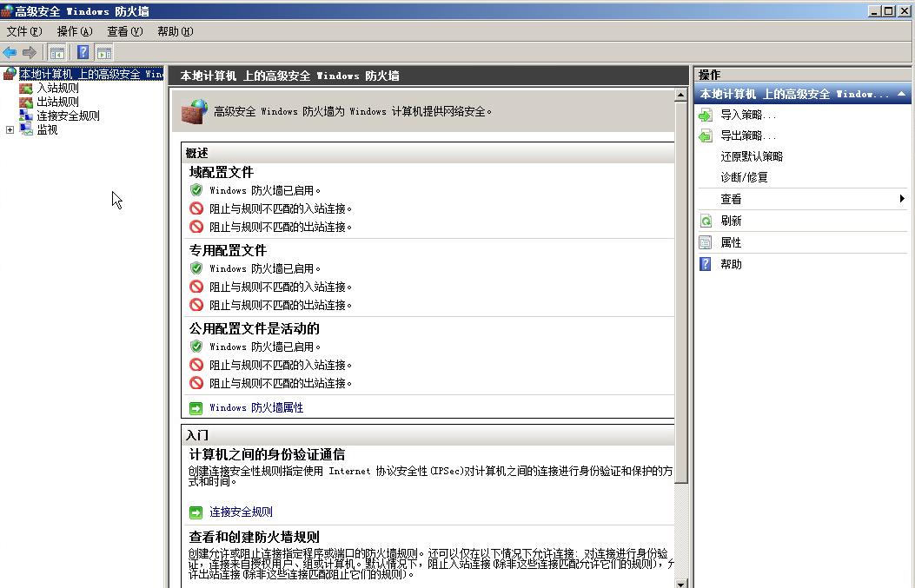Screen dimensions: 915x588
Task: Collapse the 本地计算机 actions section header arrow
Action: (x=902, y=94)
